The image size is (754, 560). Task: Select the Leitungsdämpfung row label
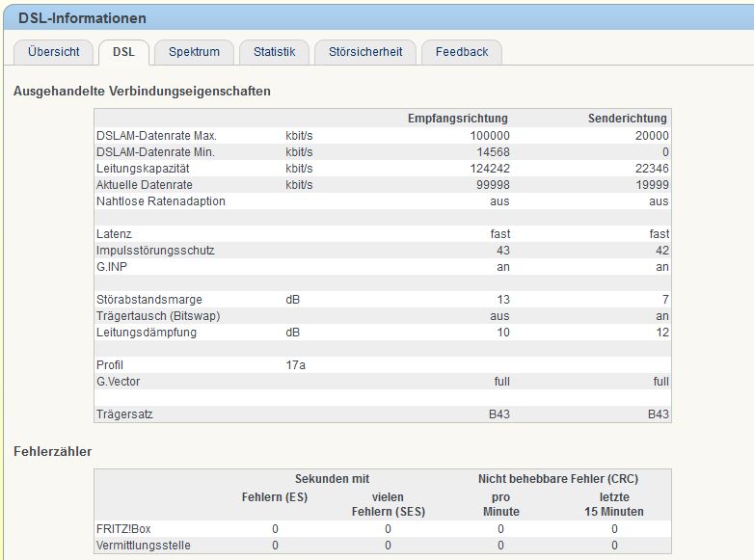[x=146, y=333]
